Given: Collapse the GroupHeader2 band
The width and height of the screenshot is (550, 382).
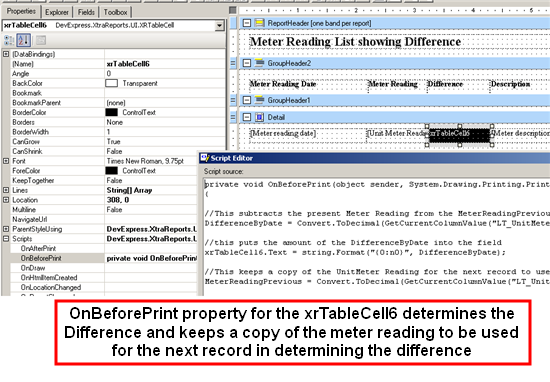Looking at the screenshot, I should click(247, 63).
